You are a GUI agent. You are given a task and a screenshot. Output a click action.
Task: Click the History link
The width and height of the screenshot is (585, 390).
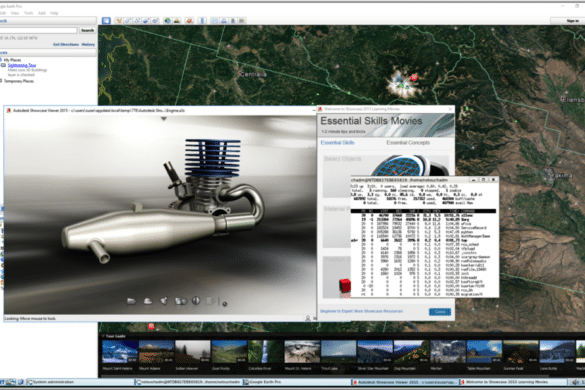(x=88, y=44)
